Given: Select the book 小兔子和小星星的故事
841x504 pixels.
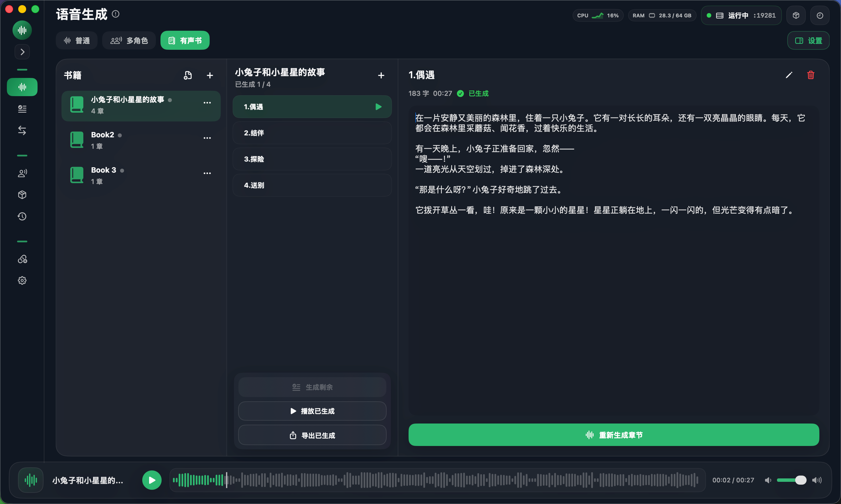Looking at the screenshot, I should [x=141, y=106].
